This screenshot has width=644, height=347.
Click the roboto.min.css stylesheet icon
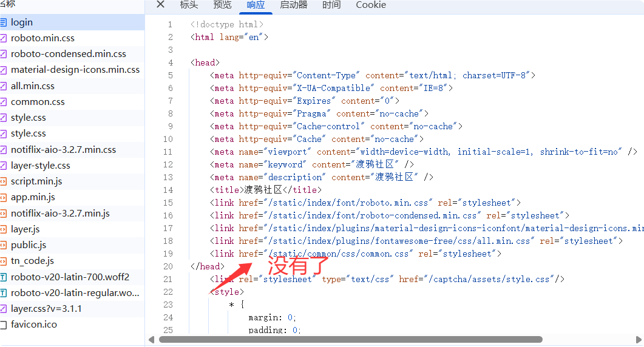[x=3, y=38]
